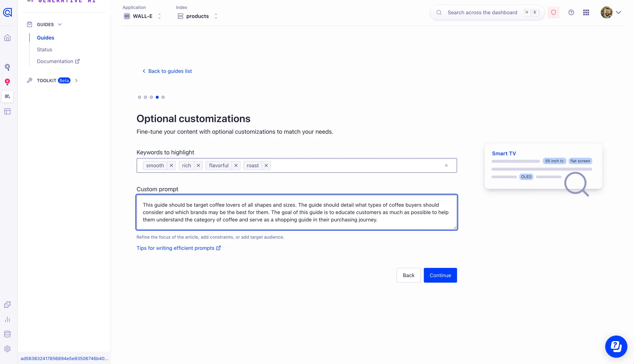Select the dashboard panels icon in sidebar
Screen dimensions: 634x364
[x=7, y=112]
